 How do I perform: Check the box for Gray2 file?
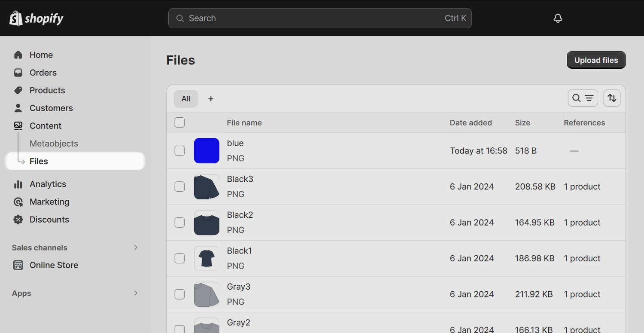tap(180, 329)
